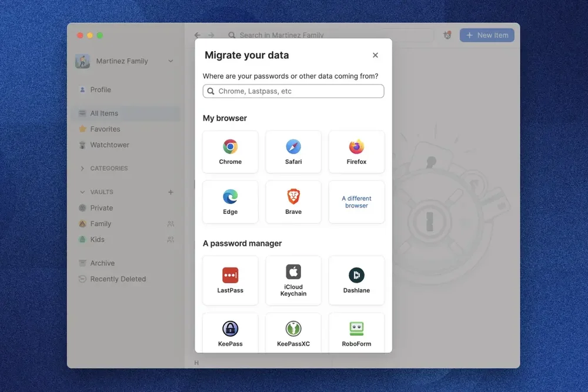
Task: Pick KeePass from the password managers
Action: tap(230, 333)
